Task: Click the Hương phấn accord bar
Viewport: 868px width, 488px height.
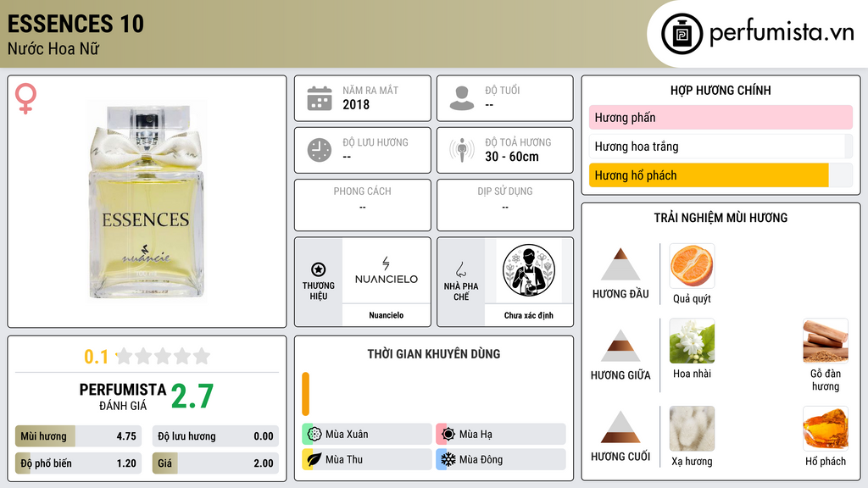Action: [x=721, y=117]
